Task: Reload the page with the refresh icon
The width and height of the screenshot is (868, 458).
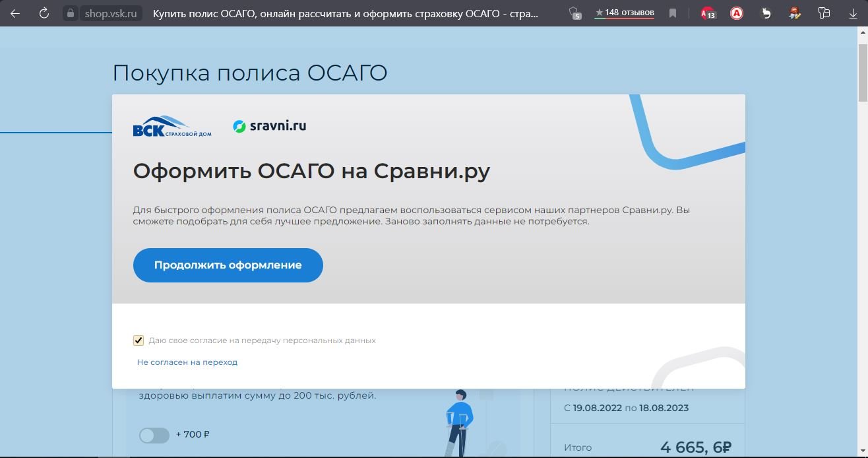Action: click(44, 13)
